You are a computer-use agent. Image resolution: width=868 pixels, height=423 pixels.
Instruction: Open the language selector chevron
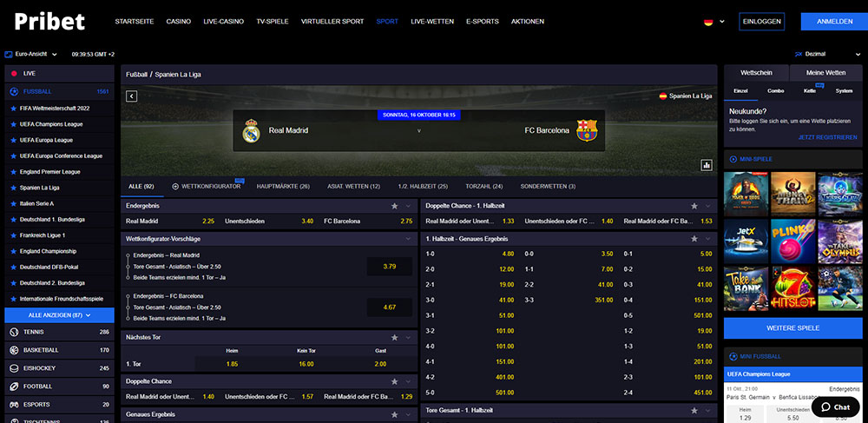pos(722,22)
